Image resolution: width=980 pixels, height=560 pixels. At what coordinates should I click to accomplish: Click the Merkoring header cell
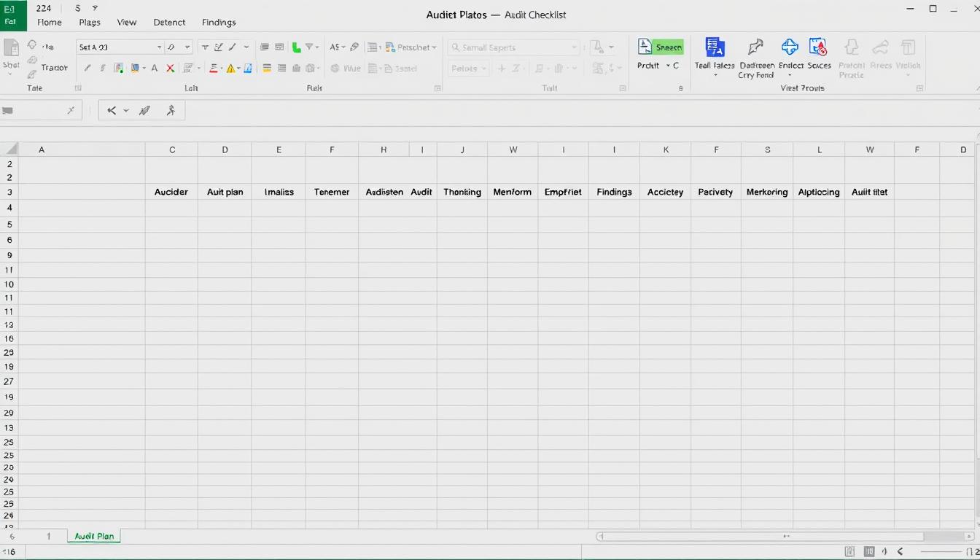tap(767, 192)
